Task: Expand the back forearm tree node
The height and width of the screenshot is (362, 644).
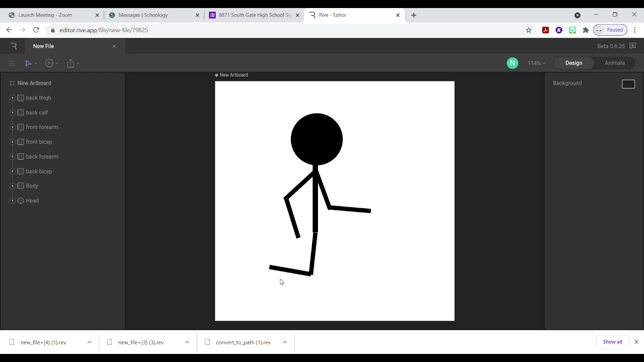Action: (13, 156)
